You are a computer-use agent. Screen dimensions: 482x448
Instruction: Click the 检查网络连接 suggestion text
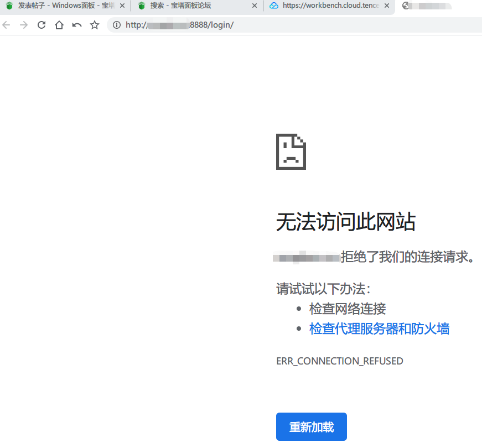click(x=348, y=309)
